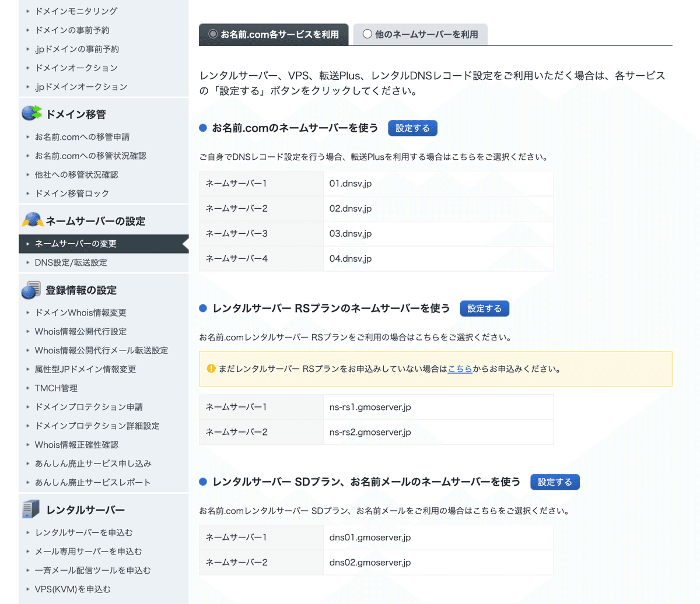The width and height of the screenshot is (700, 604).
Task: Open Whois情報公開代行メール転送設定 link
Action: coord(101,350)
